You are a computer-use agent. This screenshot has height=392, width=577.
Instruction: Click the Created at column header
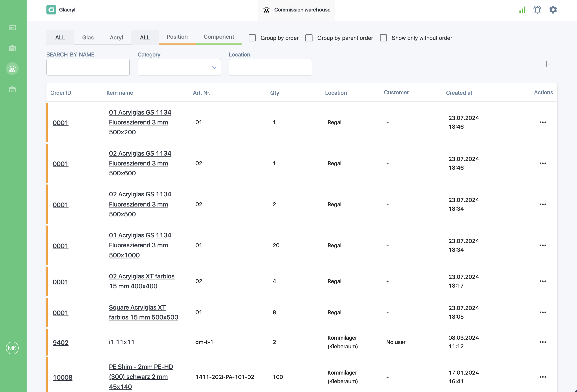[x=459, y=93]
